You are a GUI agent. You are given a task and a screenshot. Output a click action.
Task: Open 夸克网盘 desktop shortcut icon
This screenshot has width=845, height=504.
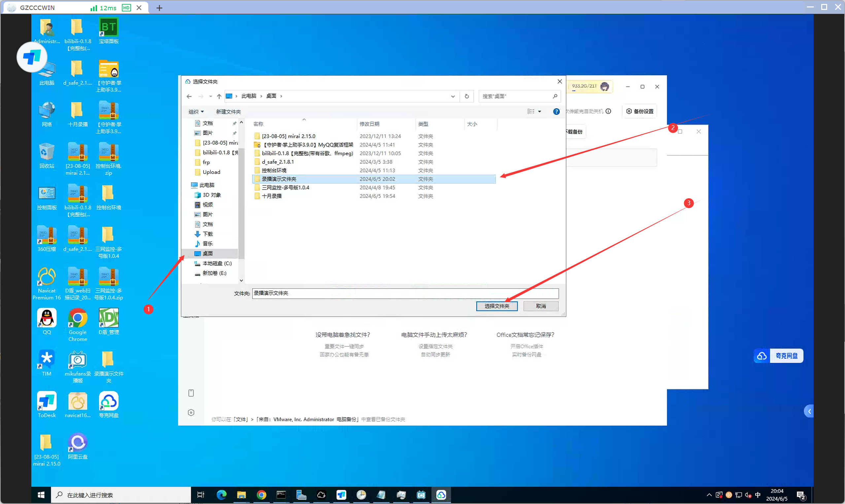click(x=108, y=401)
